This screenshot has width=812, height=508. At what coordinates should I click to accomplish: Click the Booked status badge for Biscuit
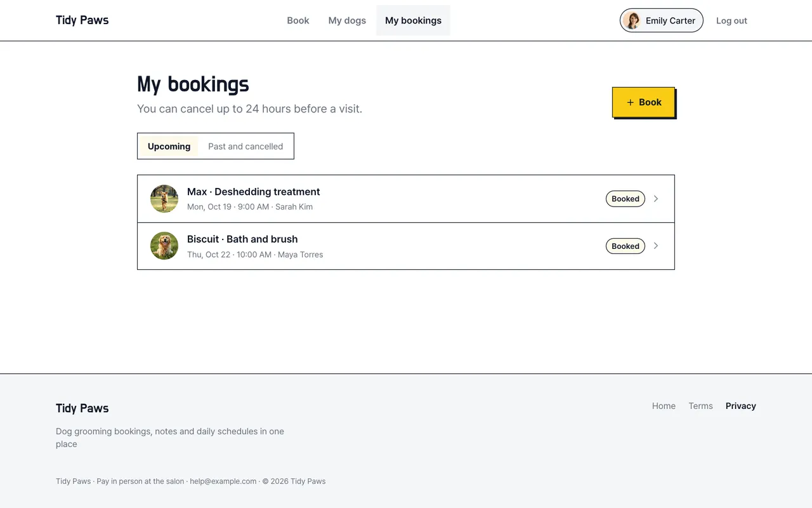tap(625, 246)
